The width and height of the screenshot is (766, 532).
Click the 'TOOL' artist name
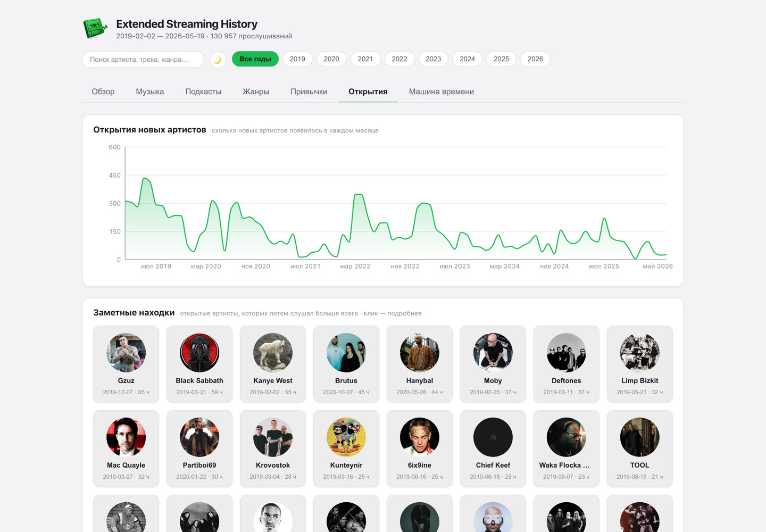coord(640,465)
